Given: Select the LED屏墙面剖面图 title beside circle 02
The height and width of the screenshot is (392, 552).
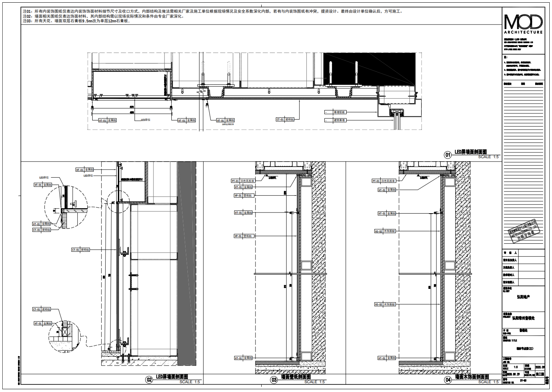Looking at the screenshot, I should (172, 377).
